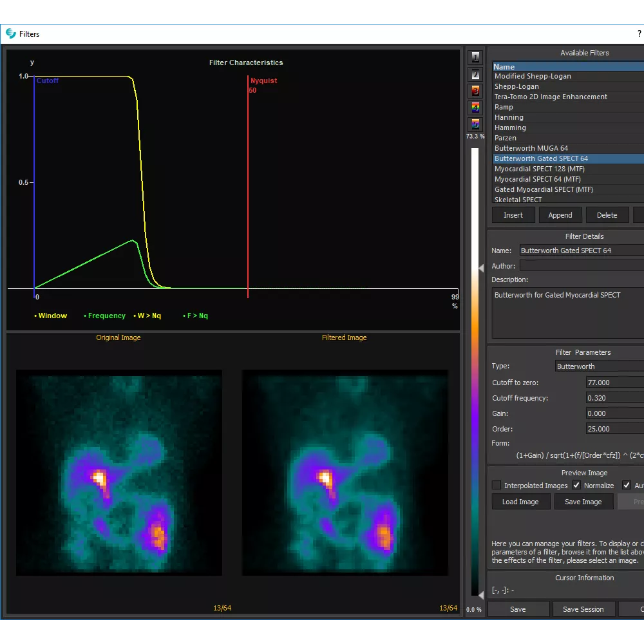644x644 pixels.
Task: Click the Original Image preview
Action: (x=119, y=473)
